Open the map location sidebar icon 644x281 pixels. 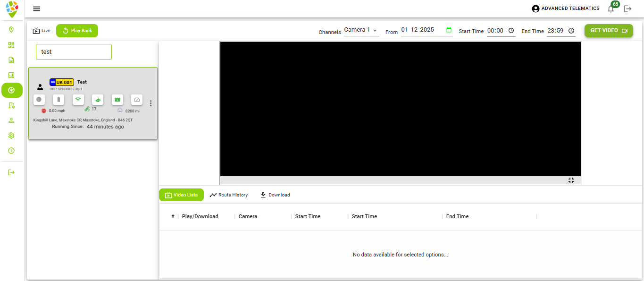tap(11, 30)
